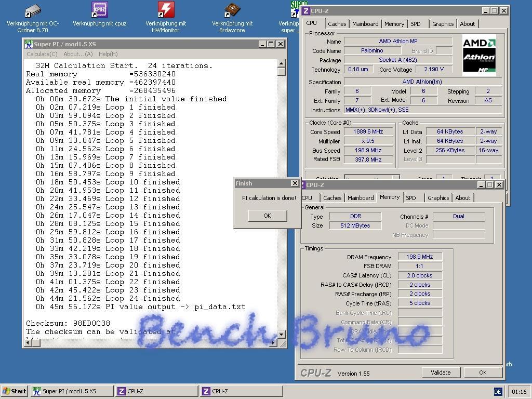Click the Super PI title bar icon
This screenshot has width=532, height=399.
click(29, 44)
